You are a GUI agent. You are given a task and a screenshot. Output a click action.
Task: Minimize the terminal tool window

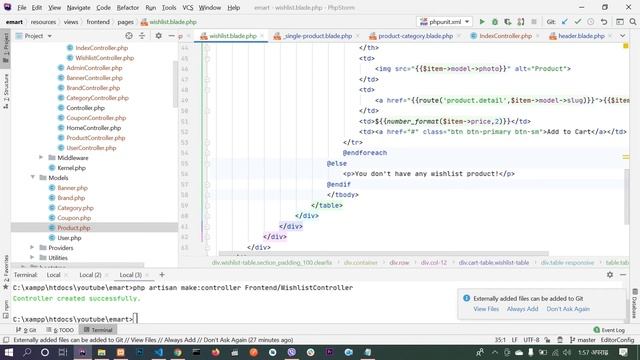623,275
